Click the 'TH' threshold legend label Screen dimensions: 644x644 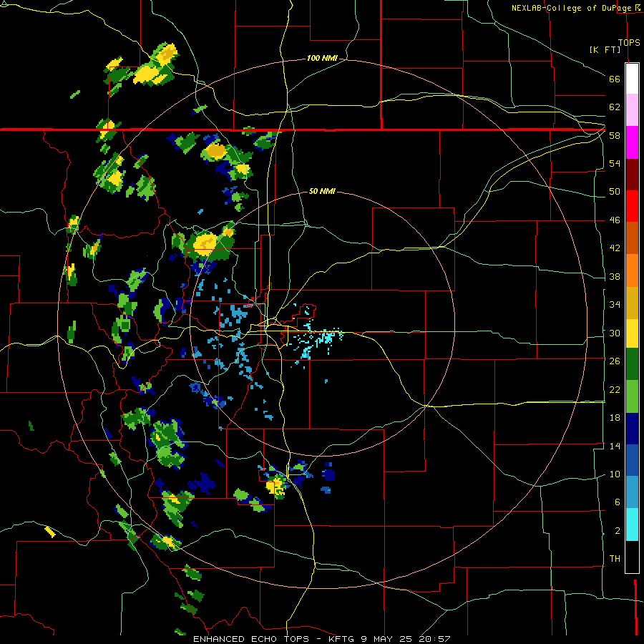point(615,559)
